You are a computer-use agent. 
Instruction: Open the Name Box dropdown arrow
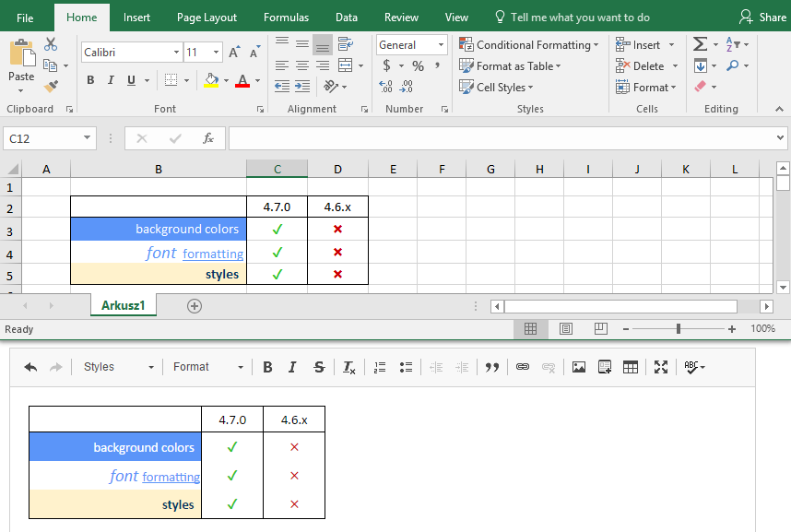coord(87,137)
